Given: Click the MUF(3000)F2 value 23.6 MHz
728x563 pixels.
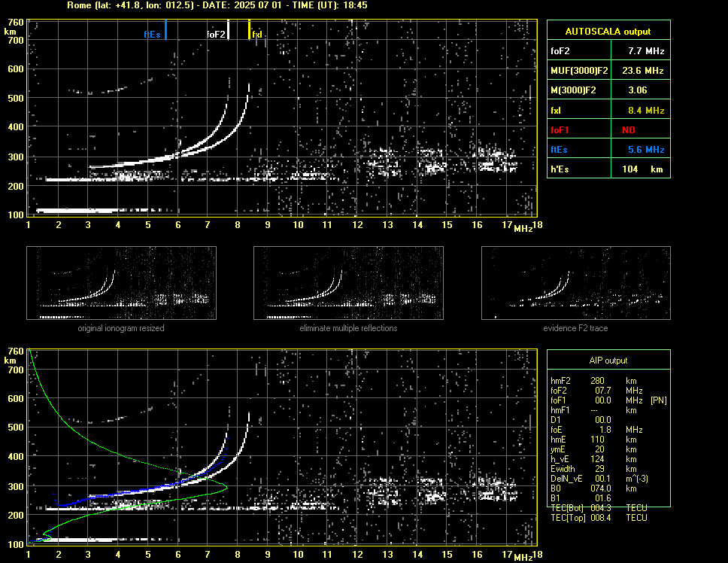Looking at the screenshot, I should 642,71.
